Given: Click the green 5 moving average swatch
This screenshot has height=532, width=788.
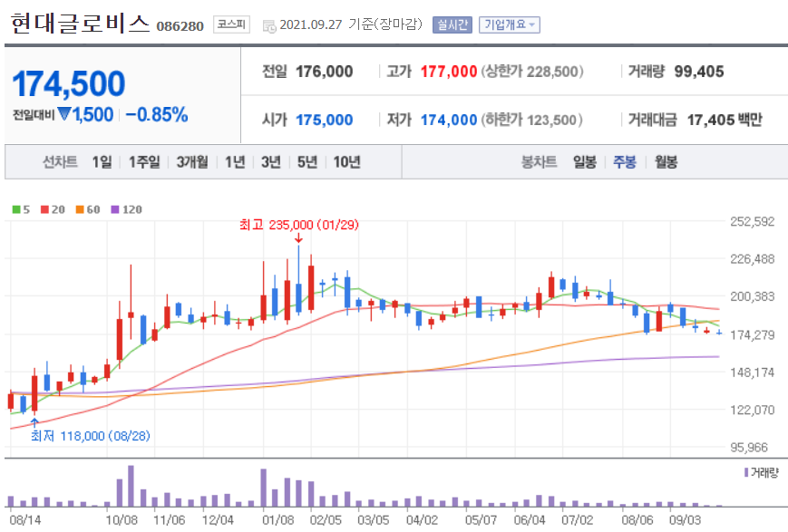Looking at the screenshot, I should pos(16,209).
